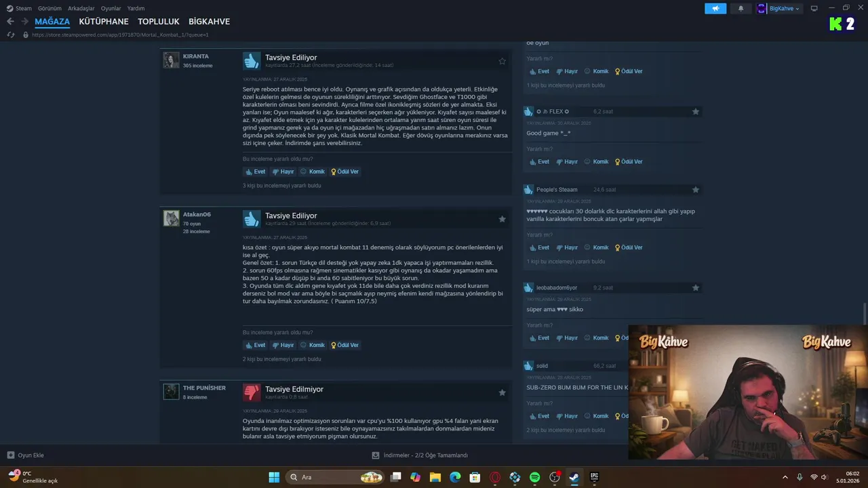Open the Yardım menu

pyautogui.click(x=136, y=8)
